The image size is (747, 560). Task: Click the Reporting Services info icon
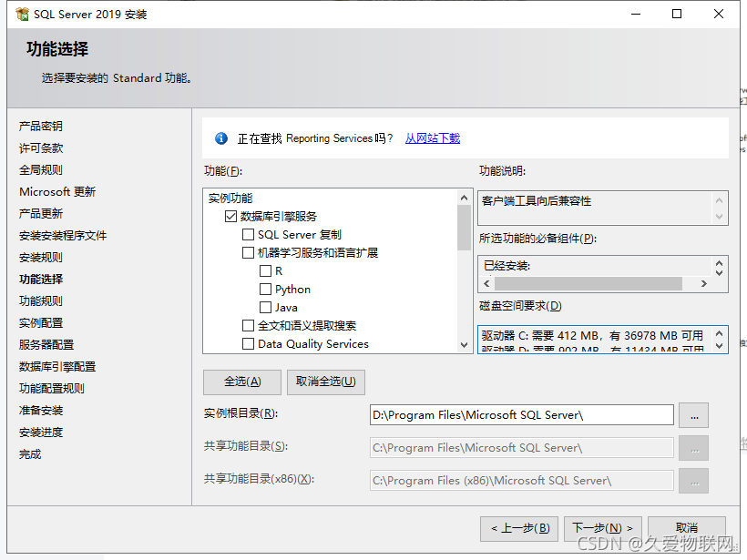click(x=220, y=137)
